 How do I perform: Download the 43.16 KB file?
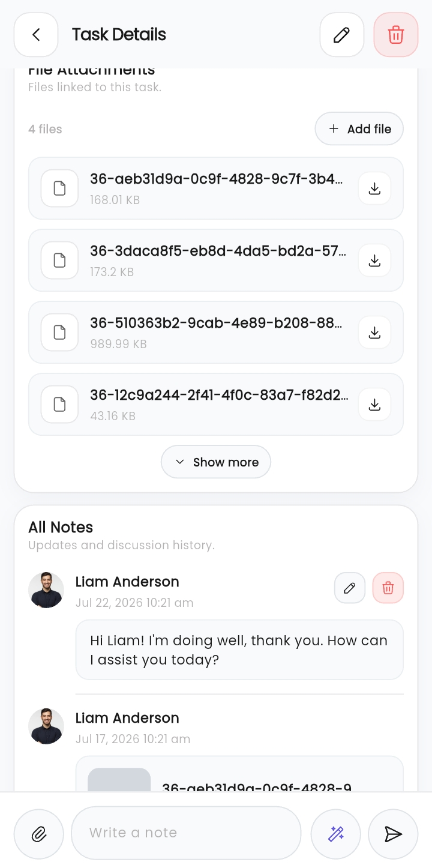(374, 405)
